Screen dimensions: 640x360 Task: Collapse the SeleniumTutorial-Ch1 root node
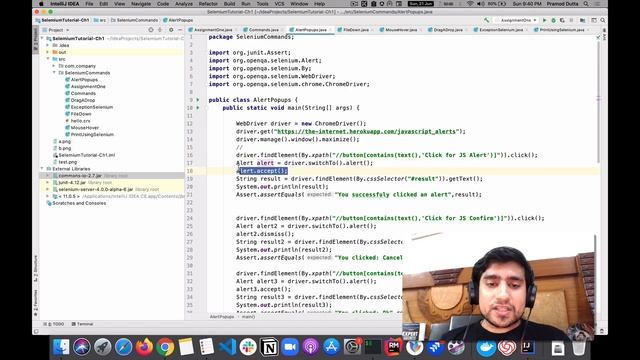click(42, 38)
